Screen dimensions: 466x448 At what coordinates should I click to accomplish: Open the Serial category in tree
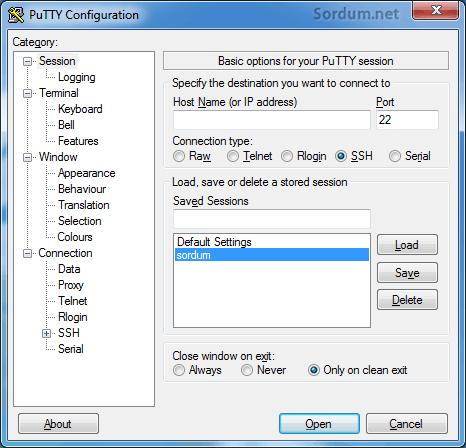(x=71, y=349)
